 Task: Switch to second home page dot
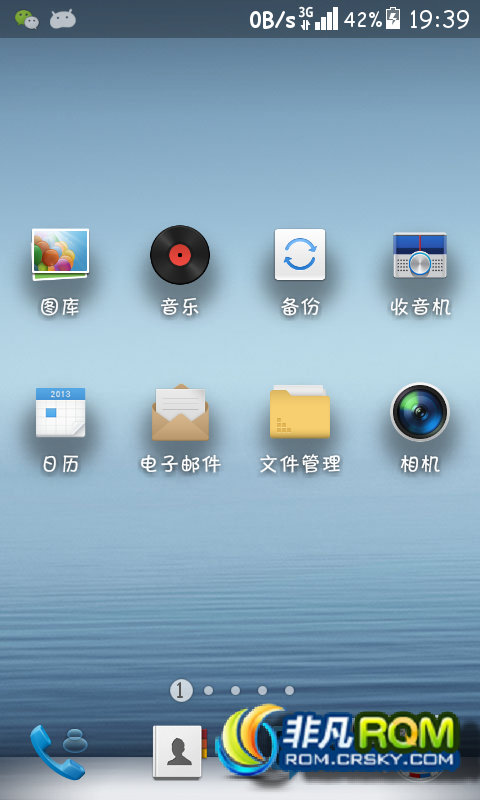pos(208,690)
